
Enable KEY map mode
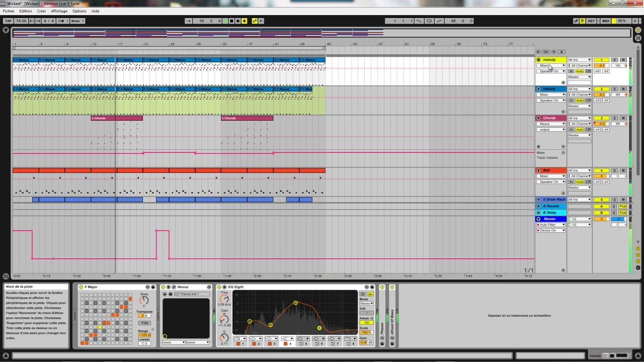click(591, 21)
